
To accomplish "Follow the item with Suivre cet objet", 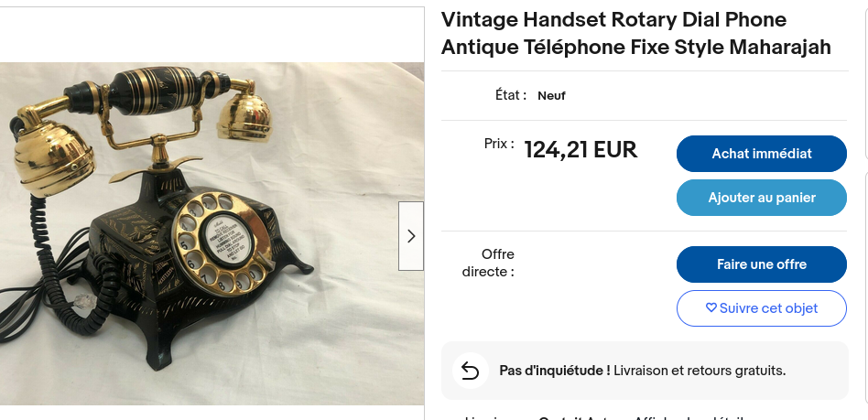I will click(761, 308).
